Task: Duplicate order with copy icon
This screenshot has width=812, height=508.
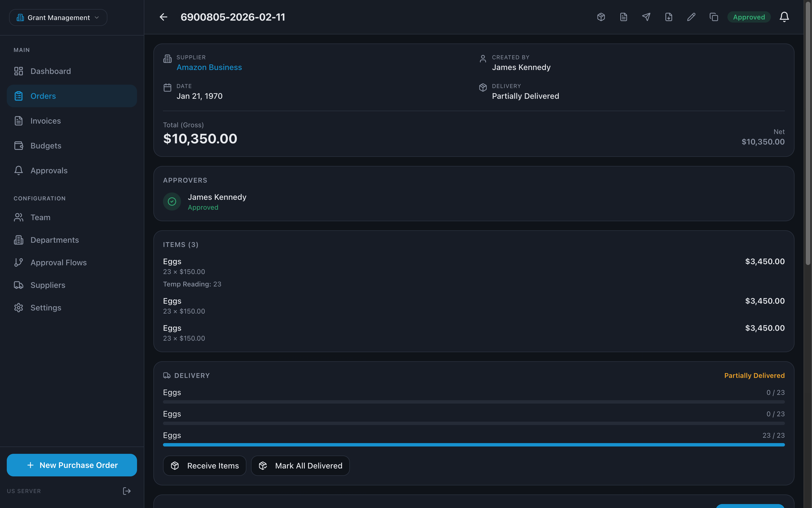Action: (x=714, y=17)
